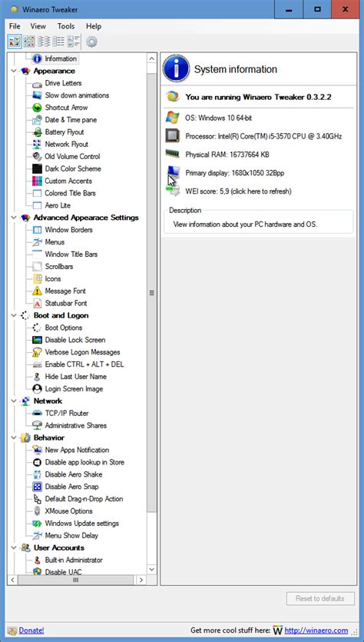The height and width of the screenshot is (642, 364).
Task: Select the Icons tree item
Action: [x=53, y=279]
